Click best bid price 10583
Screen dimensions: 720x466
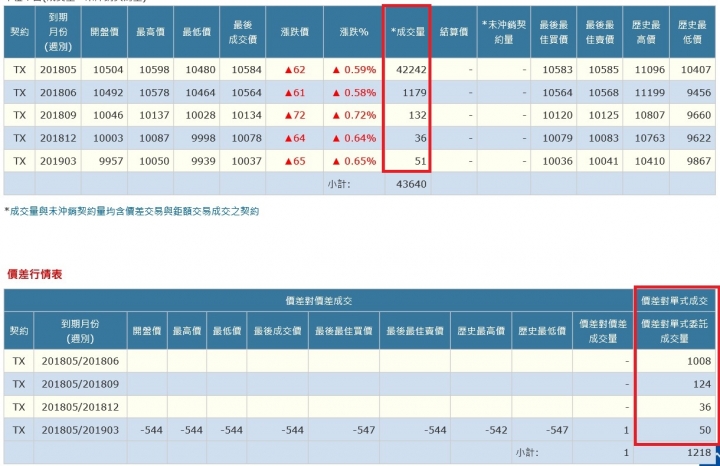(557, 70)
